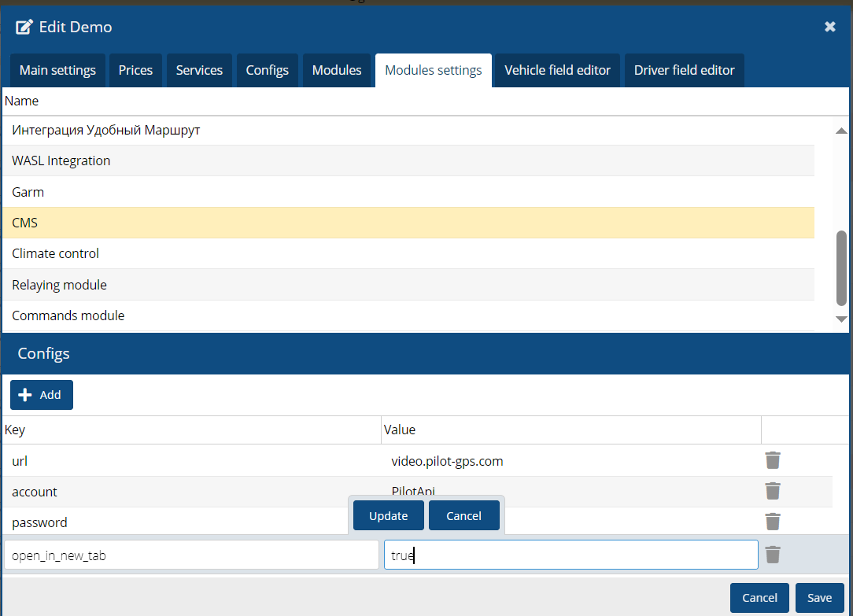
Task: Click trash icon for account row
Action: (x=773, y=491)
